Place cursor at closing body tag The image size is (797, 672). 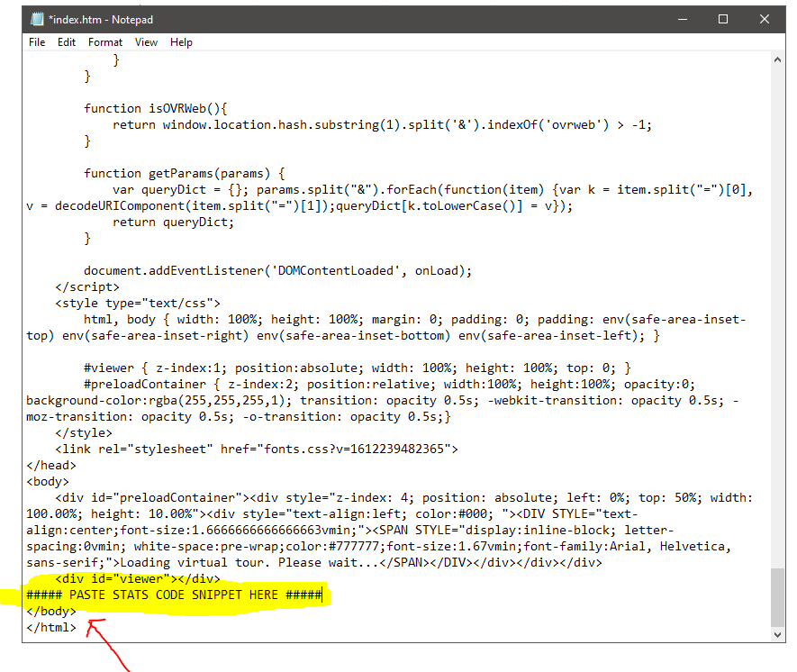[x=52, y=612]
